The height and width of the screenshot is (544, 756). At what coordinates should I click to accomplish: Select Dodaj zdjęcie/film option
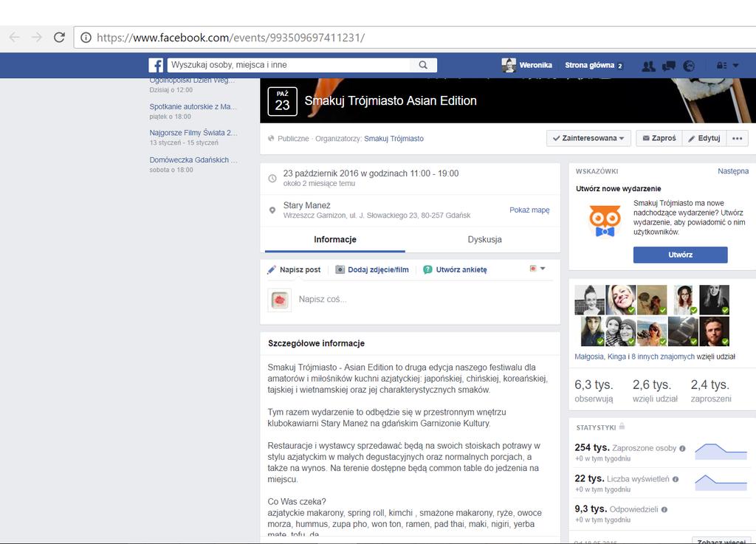point(372,270)
